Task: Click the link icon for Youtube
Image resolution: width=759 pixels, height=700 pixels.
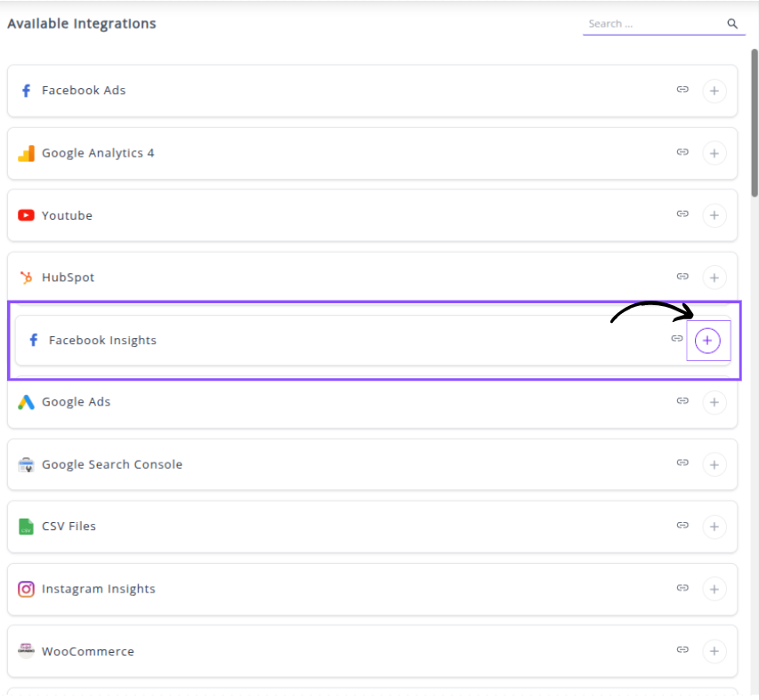Action: pos(682,214)
